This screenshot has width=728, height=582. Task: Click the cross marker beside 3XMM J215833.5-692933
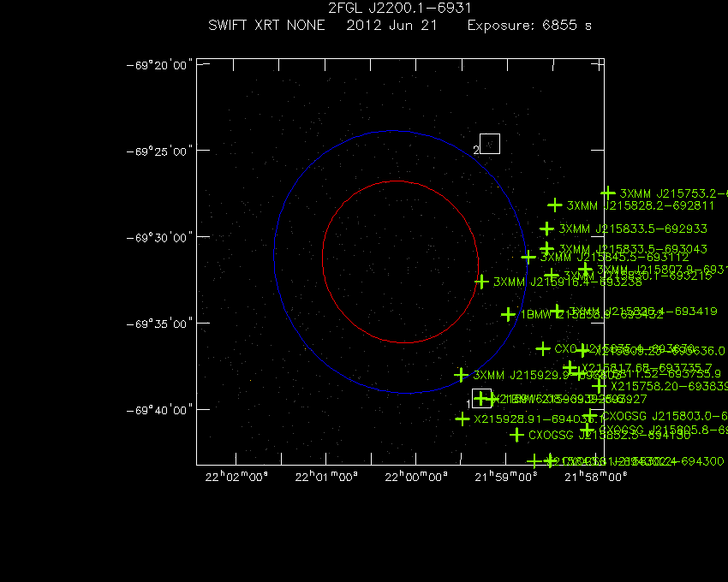pos(546,229)
